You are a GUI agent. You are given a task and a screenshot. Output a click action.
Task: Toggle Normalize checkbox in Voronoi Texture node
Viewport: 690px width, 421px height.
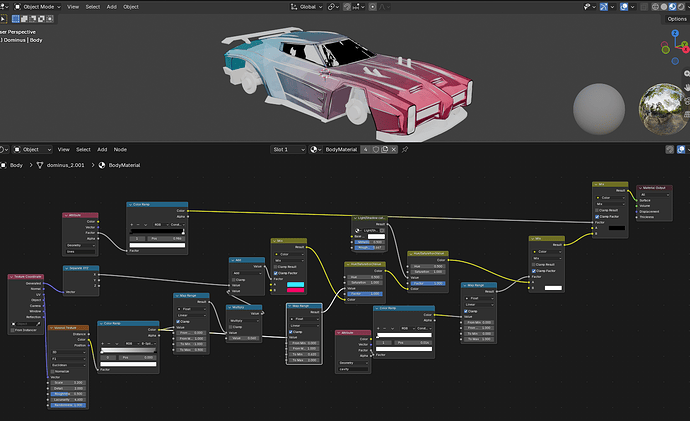pyautogui.click(x=52, y=371)
